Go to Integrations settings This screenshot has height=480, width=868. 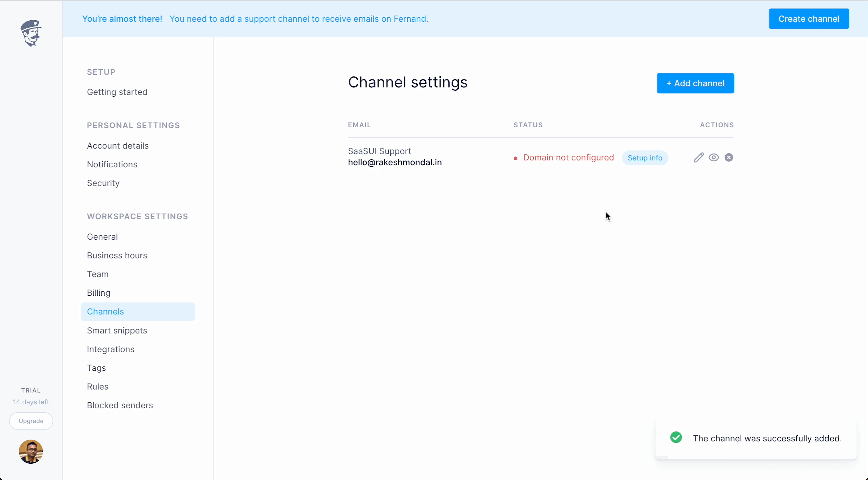110,349
